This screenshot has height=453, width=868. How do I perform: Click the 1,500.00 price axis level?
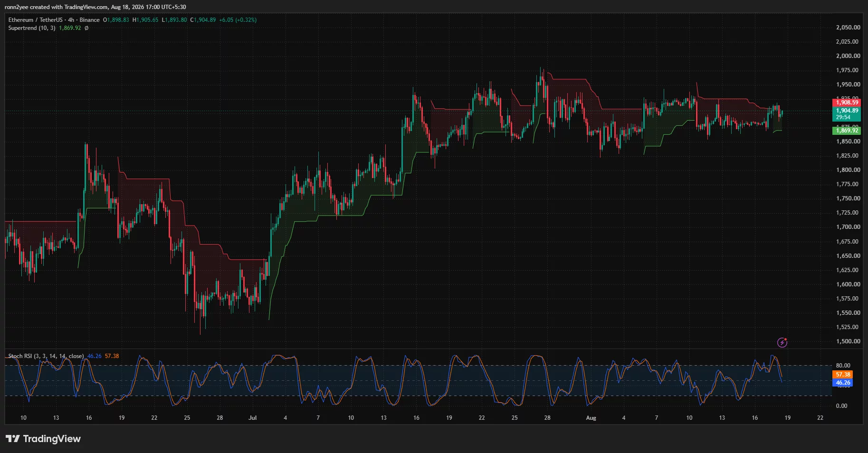[848, 341]
